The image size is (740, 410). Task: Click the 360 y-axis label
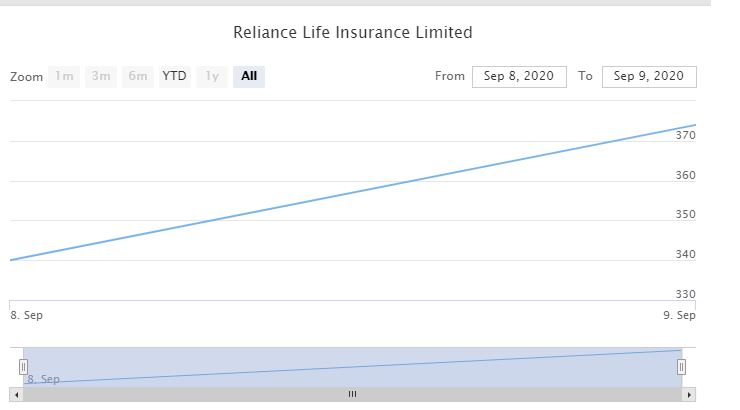click(x=685, y=176)
